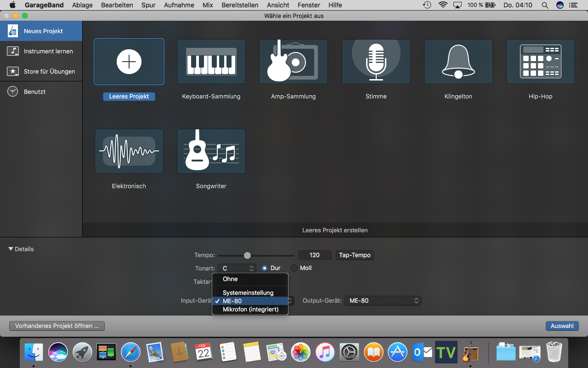
Task: Open the Tonart key dropdown
Action: 237,268
